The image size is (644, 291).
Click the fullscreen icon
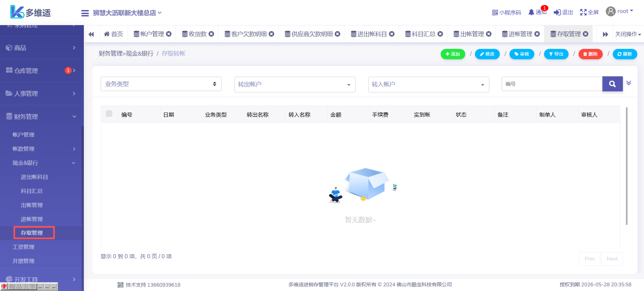(583, 12)
